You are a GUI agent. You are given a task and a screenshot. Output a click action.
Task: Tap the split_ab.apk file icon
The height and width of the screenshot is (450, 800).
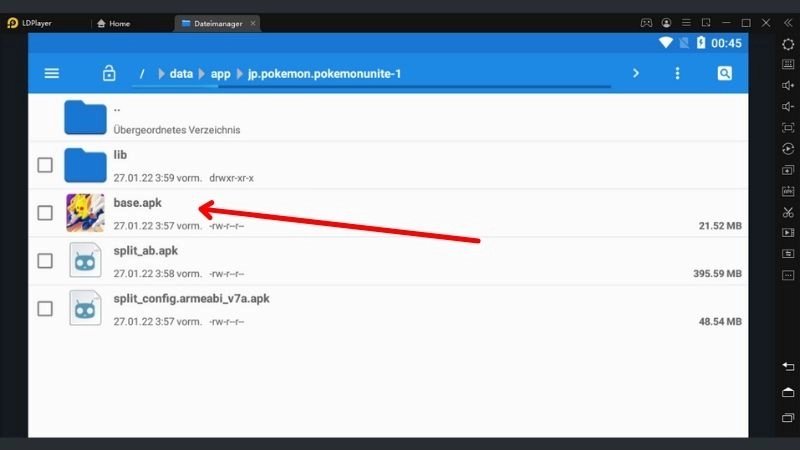[x=85, y=260]
